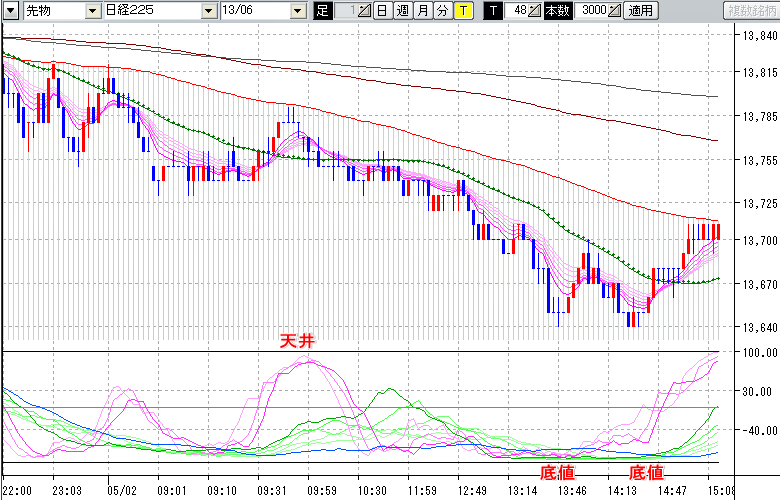Expand the 先物 product type dropdown
This screenshot has width=780, height=500.
pos(93,11)
